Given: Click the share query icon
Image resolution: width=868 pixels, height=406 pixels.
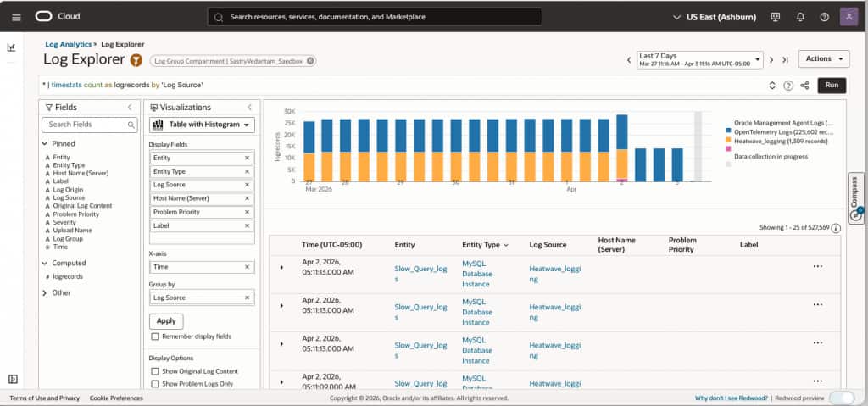Looking at the screenshot, I should pyautogui.click(x=804, y=86).
